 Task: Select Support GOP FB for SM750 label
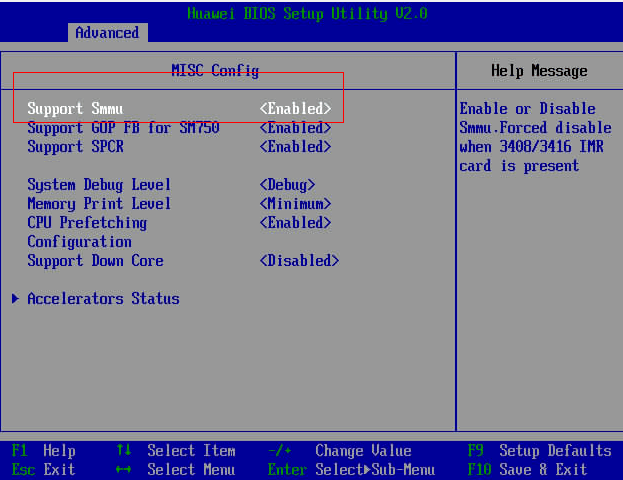[123, 128]
